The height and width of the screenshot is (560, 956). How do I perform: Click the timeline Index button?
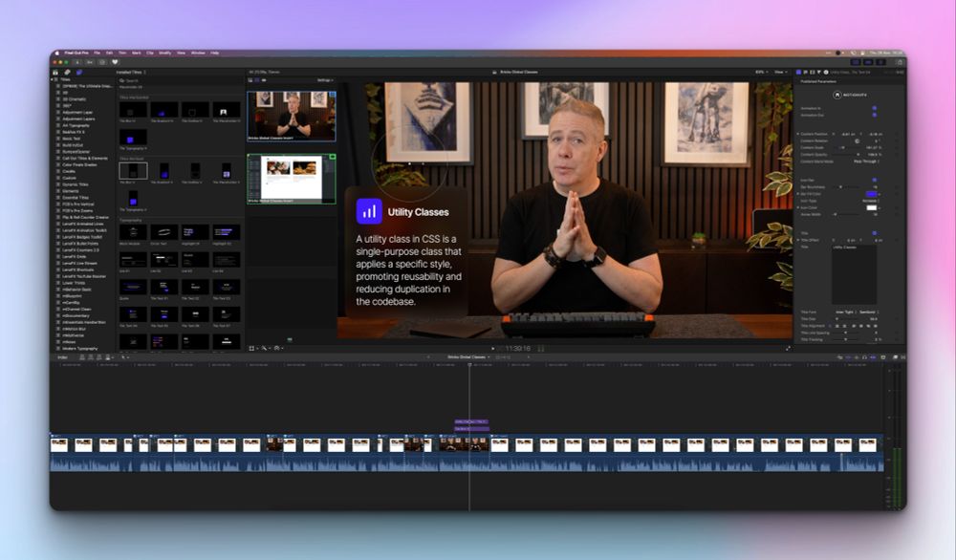click(63, 357)
